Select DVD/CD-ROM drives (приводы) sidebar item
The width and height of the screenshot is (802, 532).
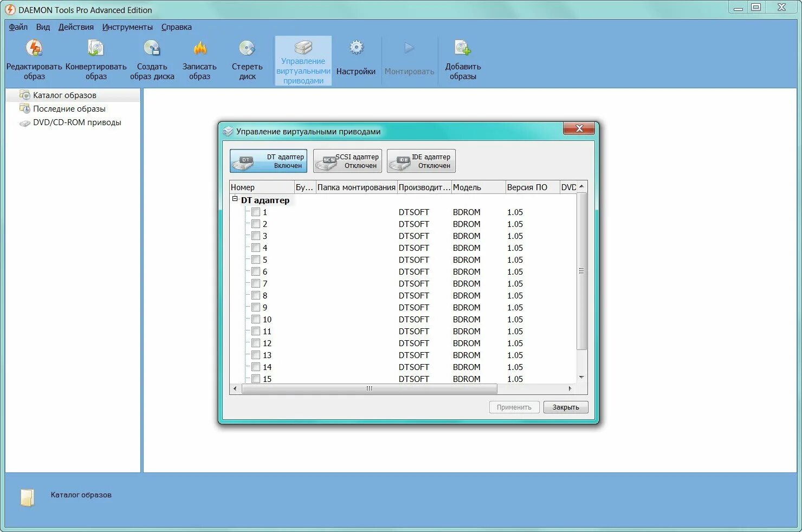[77, 122]
